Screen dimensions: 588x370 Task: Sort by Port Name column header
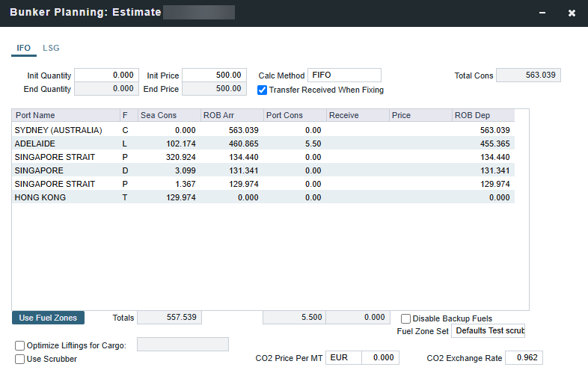coord(66,115)
